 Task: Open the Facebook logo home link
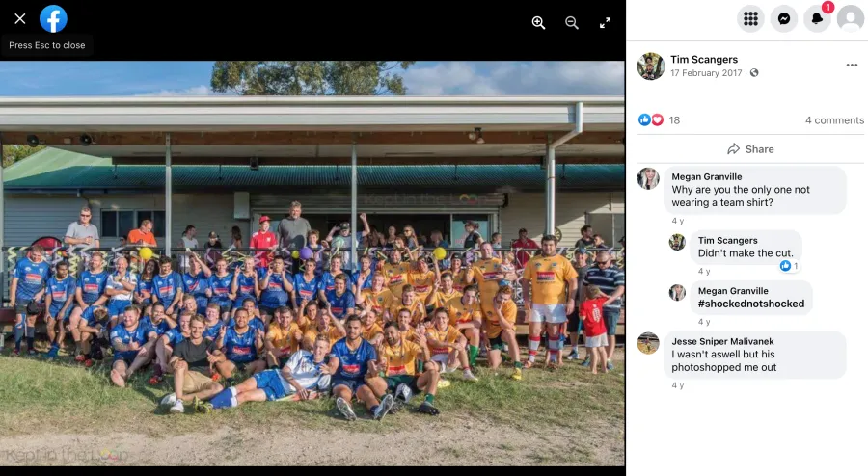[53, 19]
